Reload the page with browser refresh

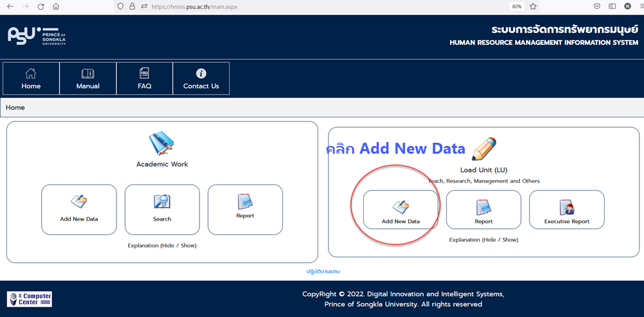click(x=41, y=6)
